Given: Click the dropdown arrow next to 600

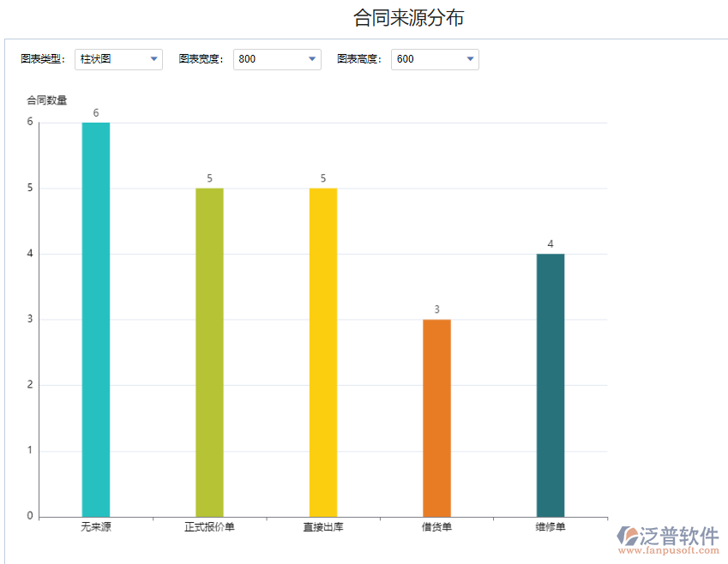Looking at the screenshot, I should point(469,59).
